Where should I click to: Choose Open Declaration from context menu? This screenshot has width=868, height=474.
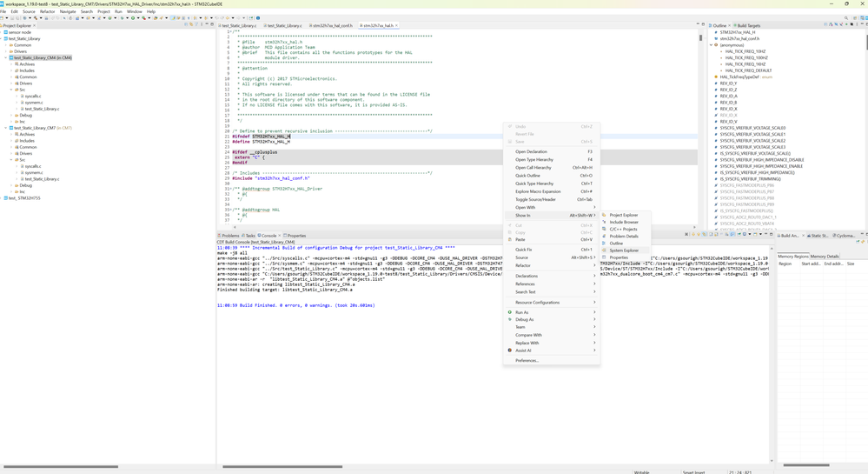click(531, 151)
